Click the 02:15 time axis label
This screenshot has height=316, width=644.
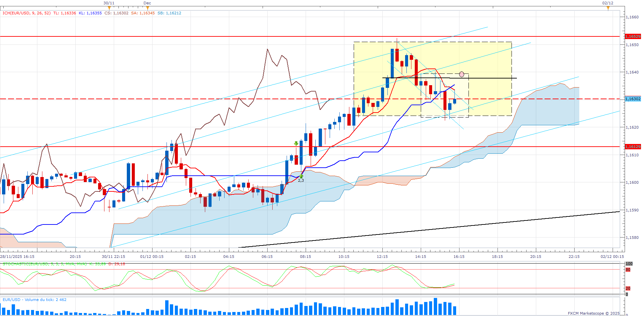click(190, 257)
